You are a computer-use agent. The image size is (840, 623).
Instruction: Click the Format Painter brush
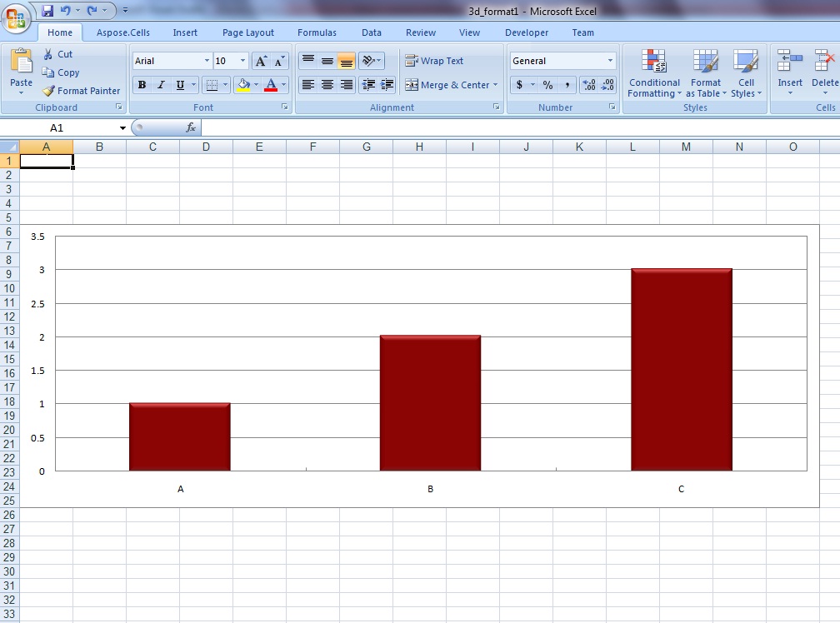coord(48,91)
